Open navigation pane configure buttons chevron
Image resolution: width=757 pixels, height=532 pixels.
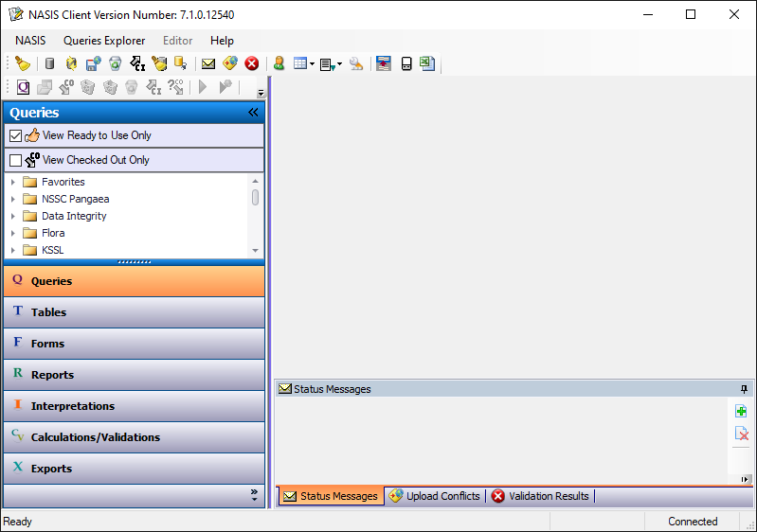pyautogui.click(x=255, y=495)
